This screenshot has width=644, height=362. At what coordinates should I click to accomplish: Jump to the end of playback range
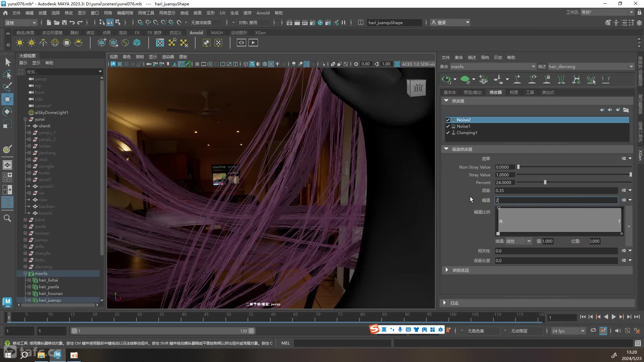[637, 317]
